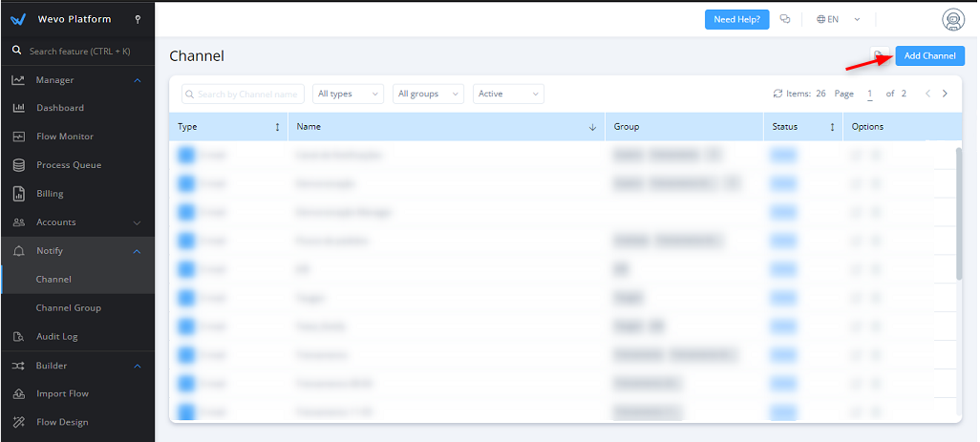Open the EN language dropdown arrow
980x442 pixels.
pyautogui.click(x=858, y=19)
